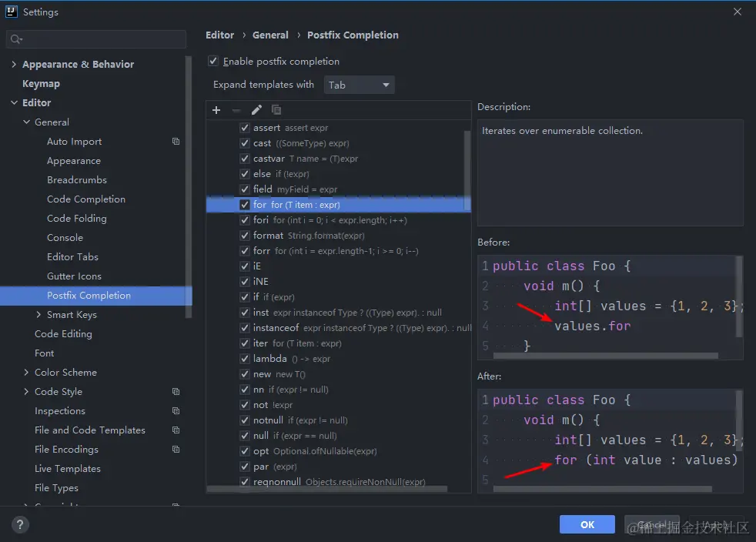
Task: Click the template list vertical scrollbar
Action: point(467,170)
